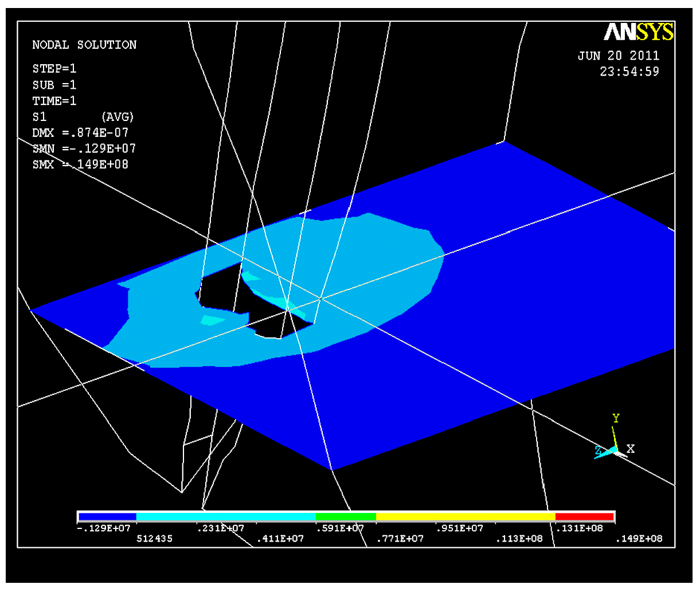Select the dark blue legend color band

coord(107,516)
